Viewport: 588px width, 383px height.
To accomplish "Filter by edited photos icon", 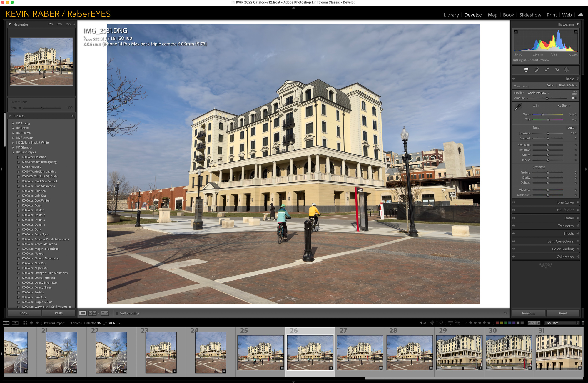I will coord(451,323).
